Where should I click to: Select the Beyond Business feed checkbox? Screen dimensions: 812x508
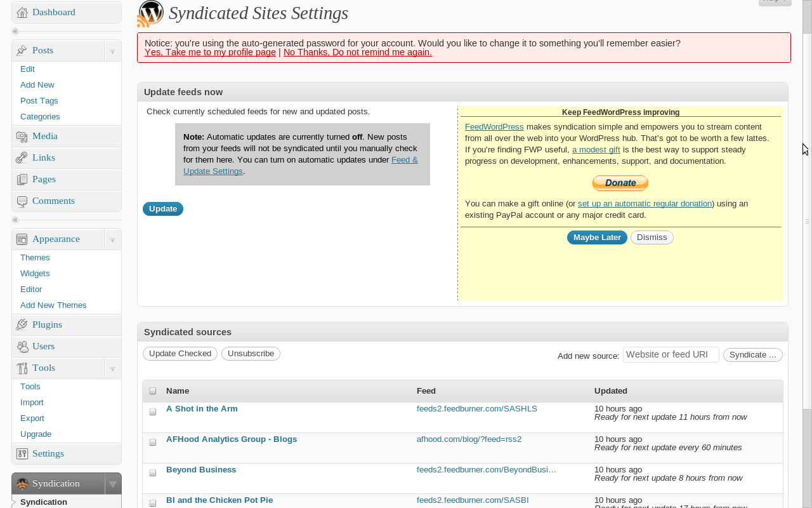(153, 473)
